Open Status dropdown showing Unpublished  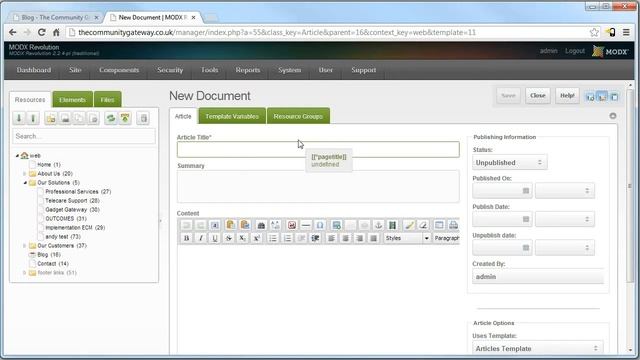509,162
